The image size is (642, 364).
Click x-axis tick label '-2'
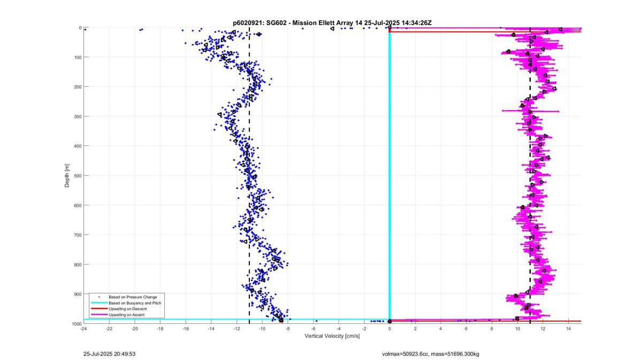[x=364, y=329]
